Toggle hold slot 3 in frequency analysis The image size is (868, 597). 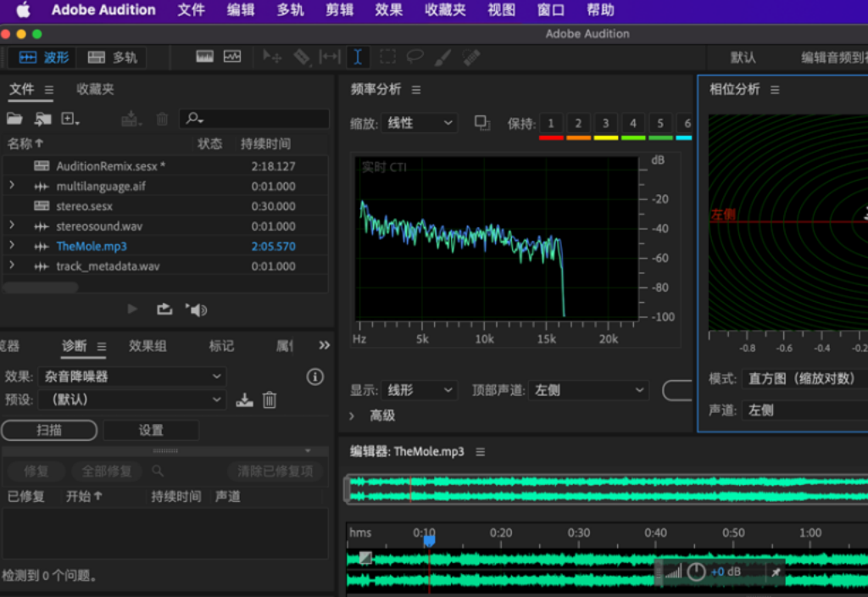tap(605, 123)
